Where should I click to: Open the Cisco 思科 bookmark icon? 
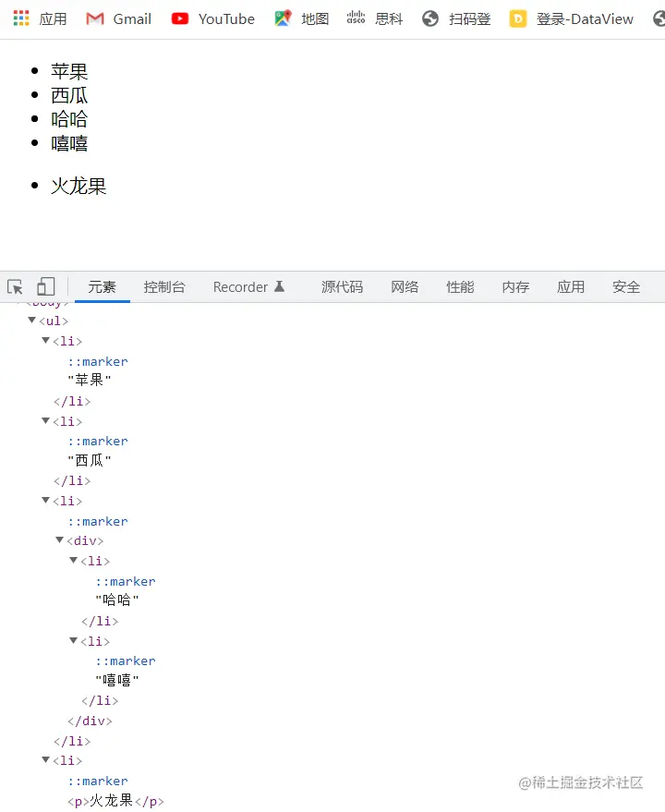(356, 18)
